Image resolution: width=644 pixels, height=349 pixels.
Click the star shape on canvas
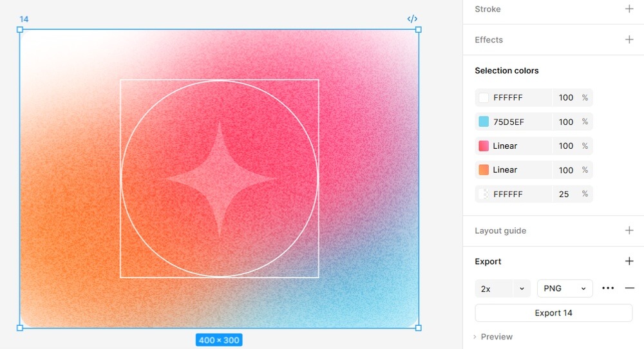pos(220,179)
